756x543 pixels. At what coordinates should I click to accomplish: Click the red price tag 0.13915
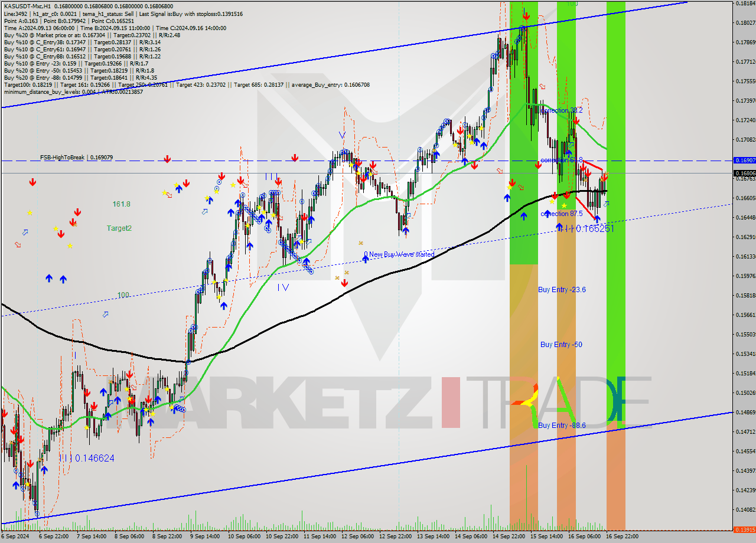click(744, 529)
